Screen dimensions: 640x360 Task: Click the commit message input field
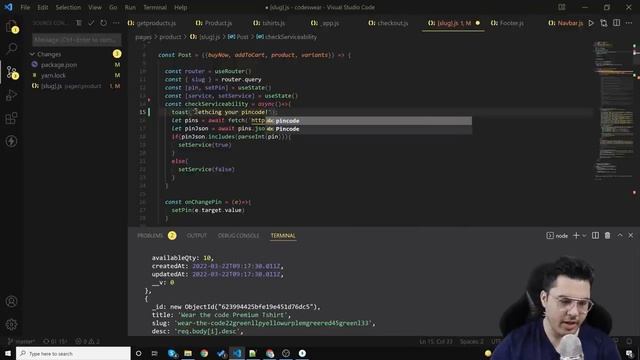[77, 40]
